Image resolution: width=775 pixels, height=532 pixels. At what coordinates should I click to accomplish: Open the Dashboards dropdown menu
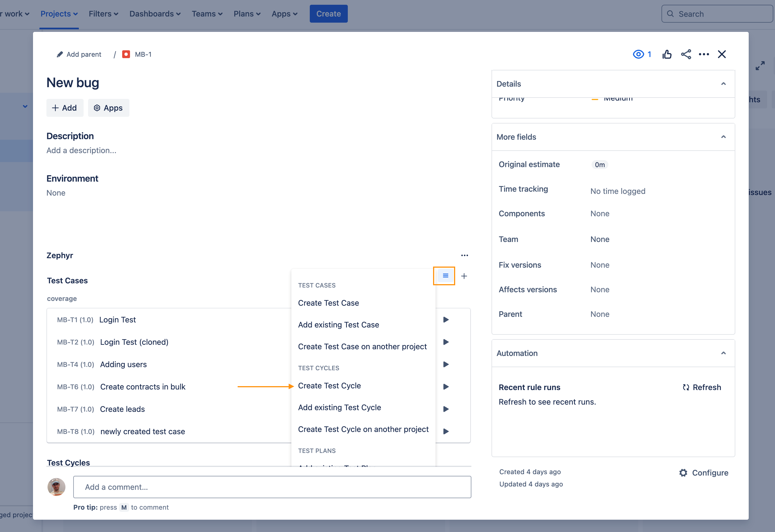[155, 14]
